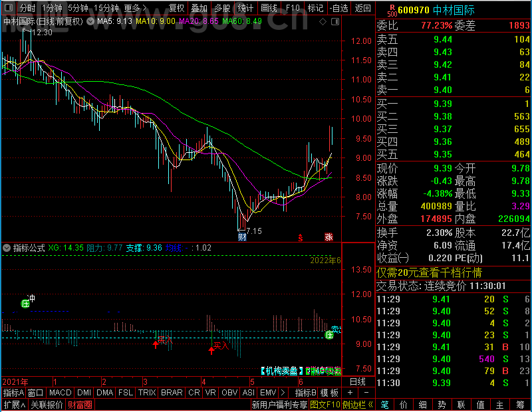The image size is (532, 412).
Task: Select the VR indicator tab
Action: point(210,393)
